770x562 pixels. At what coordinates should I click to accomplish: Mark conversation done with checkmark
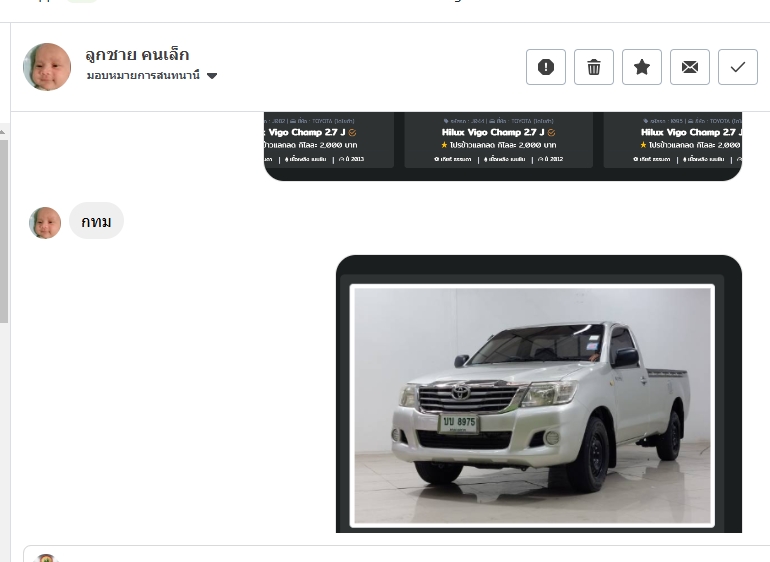(738, 67)
